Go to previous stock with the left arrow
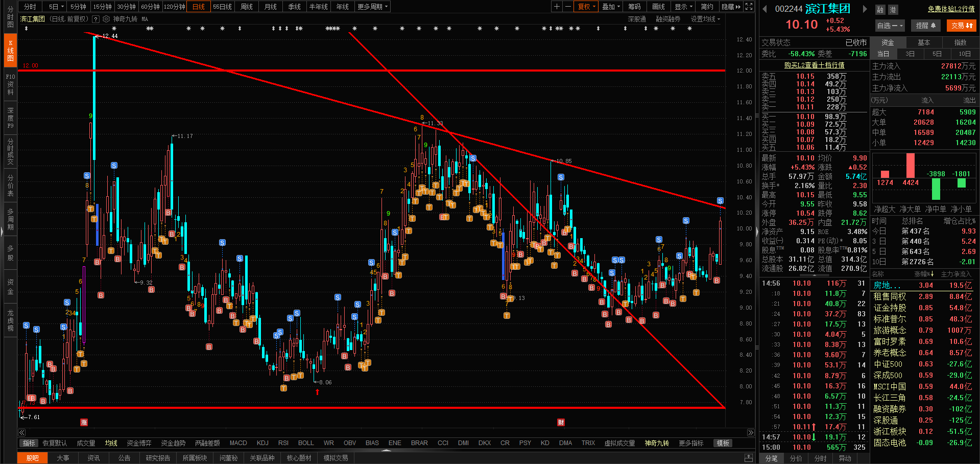This screenshot has width=980, height=464. click(x=764, y=9)
